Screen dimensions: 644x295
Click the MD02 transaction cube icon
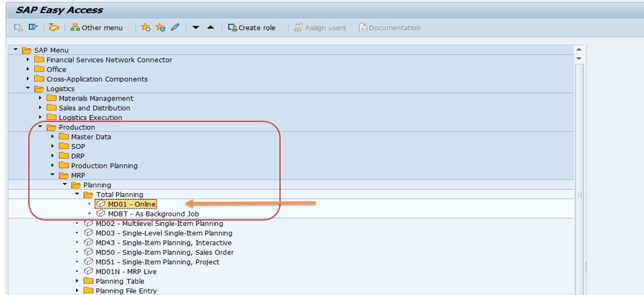(88, 223)
